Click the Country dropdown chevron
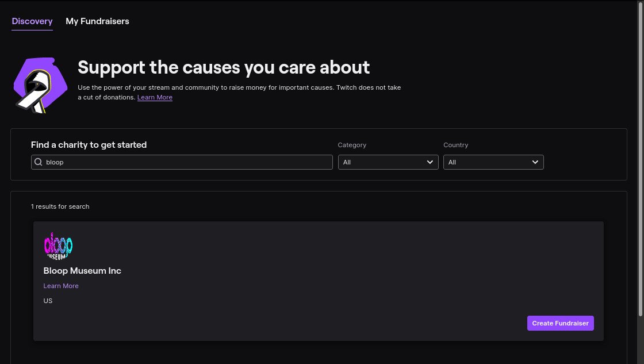The image size is (644, 364). pos(535,162)
